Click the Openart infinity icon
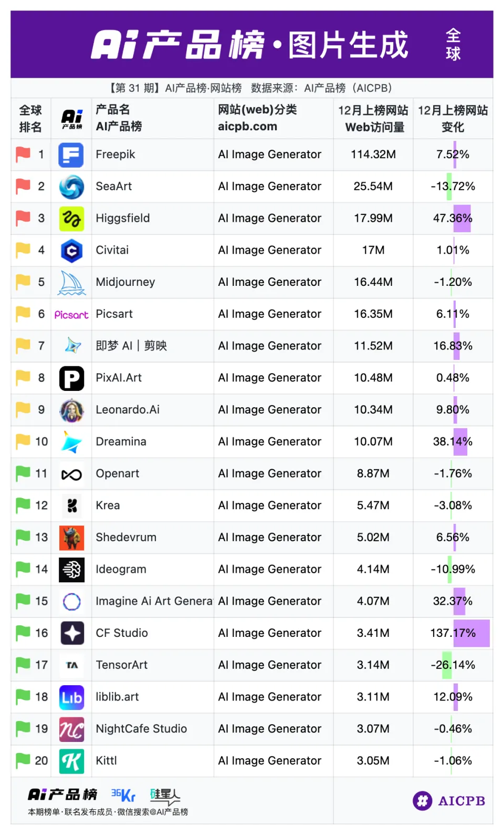 [71, 475]
